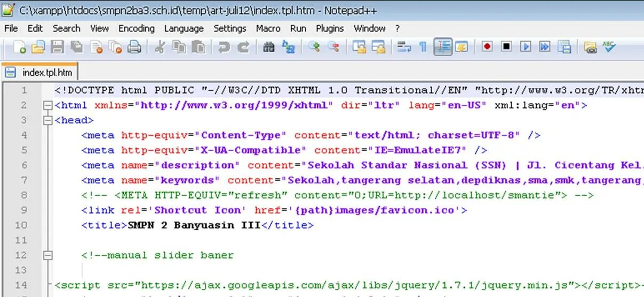
Task: Click the User Defined Language icon
Action: pos(461,47)
